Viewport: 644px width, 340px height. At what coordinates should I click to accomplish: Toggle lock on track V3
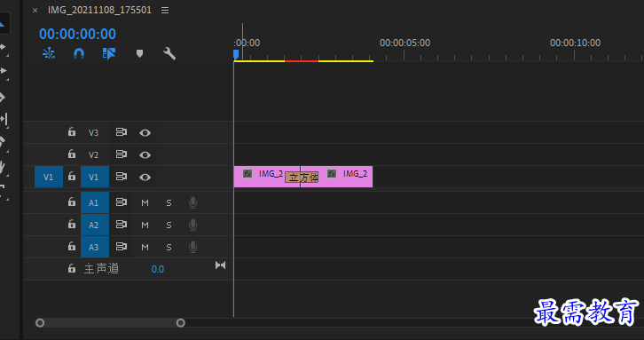point(72,131)
